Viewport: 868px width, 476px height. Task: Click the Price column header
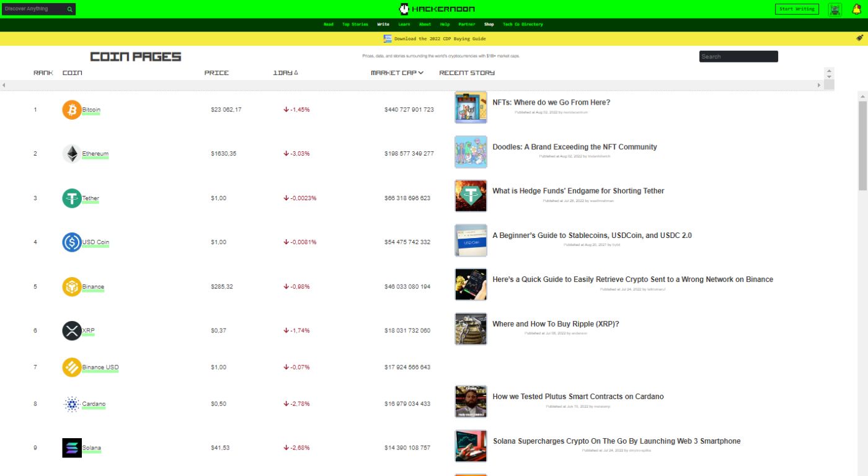(x=216, y=73)
